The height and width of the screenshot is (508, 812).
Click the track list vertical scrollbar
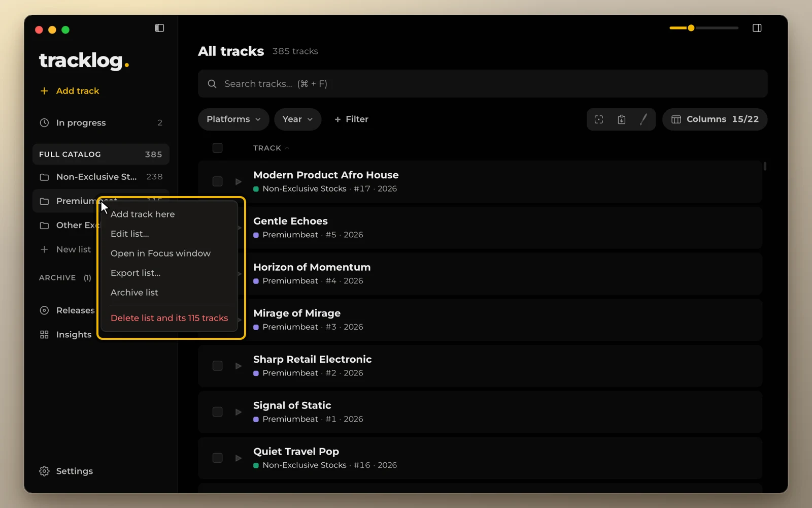click(x=765, y=166)
